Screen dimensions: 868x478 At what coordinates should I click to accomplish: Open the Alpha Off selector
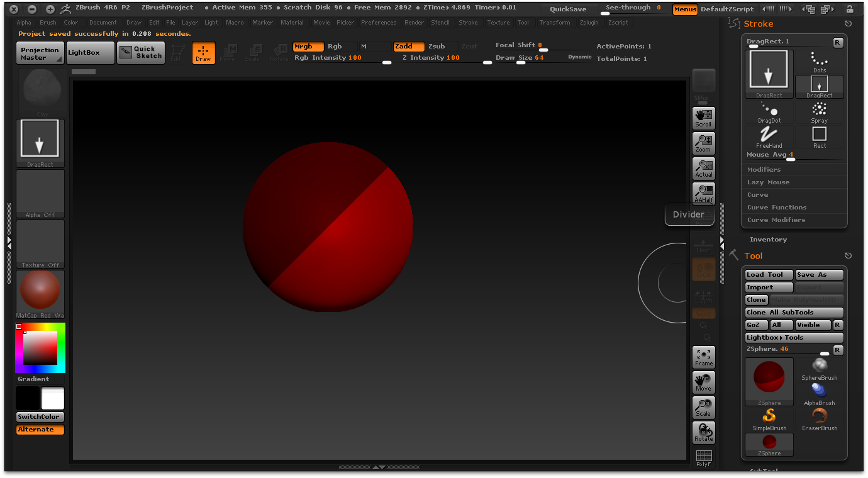[x=40, y=194]
